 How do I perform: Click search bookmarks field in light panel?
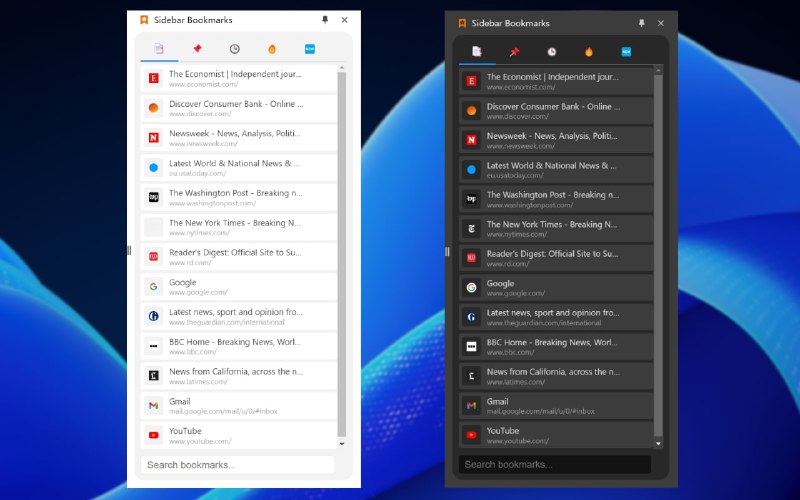coord(238,464)
